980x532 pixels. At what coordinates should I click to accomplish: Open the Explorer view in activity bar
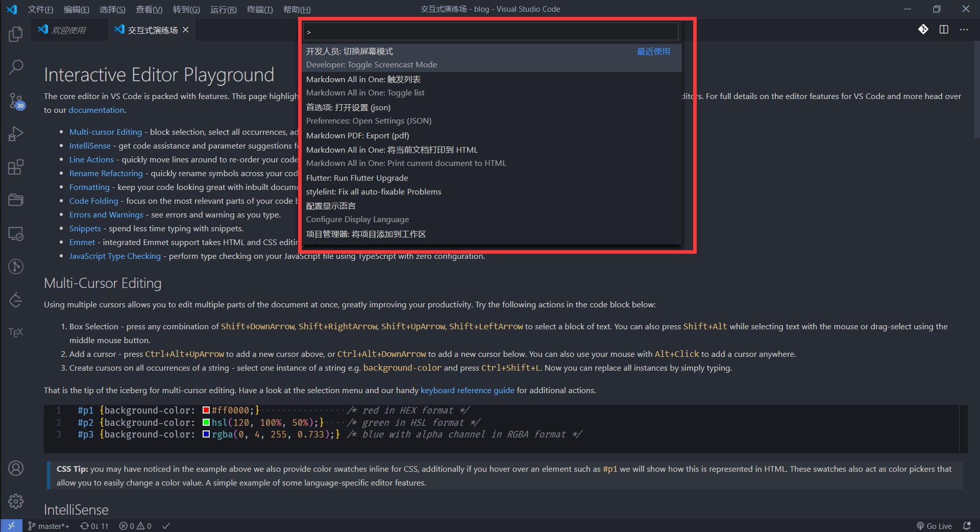point(16,34)
